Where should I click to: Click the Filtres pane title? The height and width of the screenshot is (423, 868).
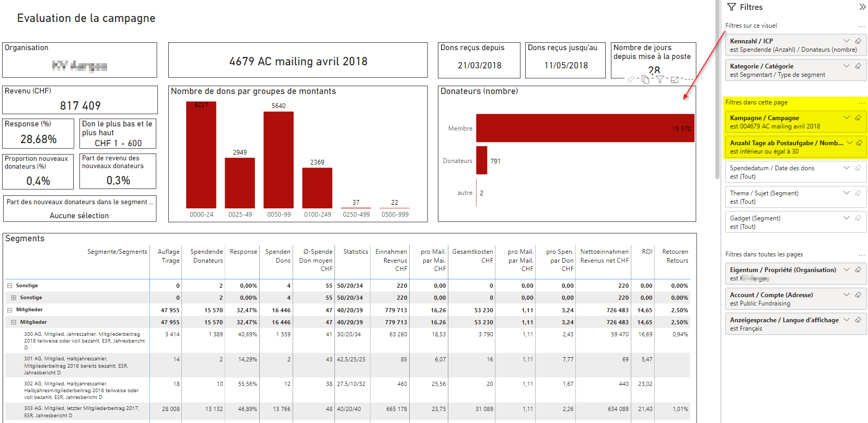tap(751, 7)
